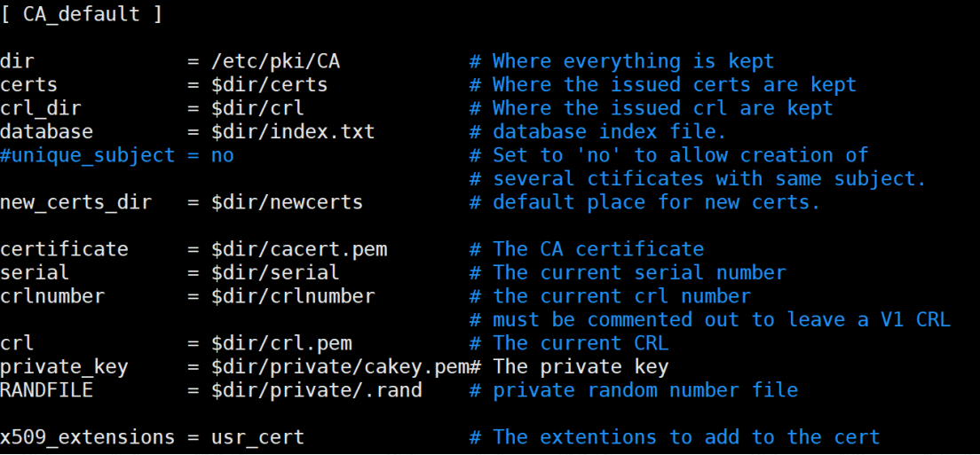Screen dimensions: 980x455
Task: Click the $dir/cacert.pem value
Action: (x=299, y=249)
